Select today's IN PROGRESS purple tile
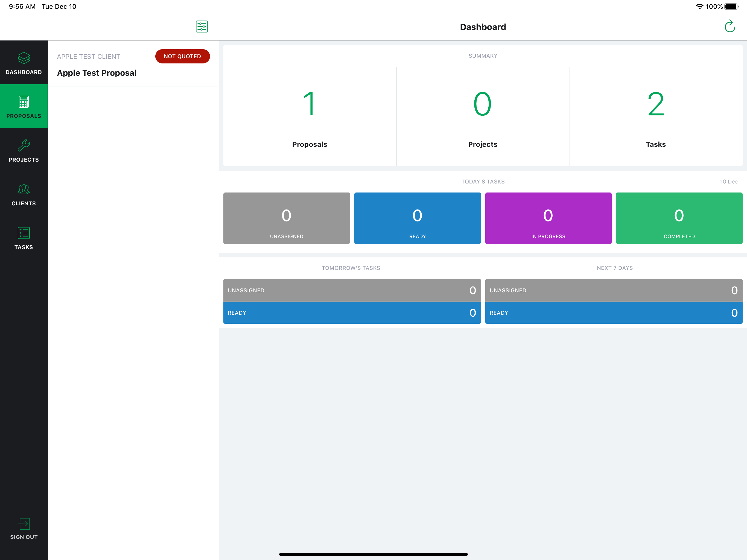This screenshot has width=747, height=560. [x=548, y=218]
